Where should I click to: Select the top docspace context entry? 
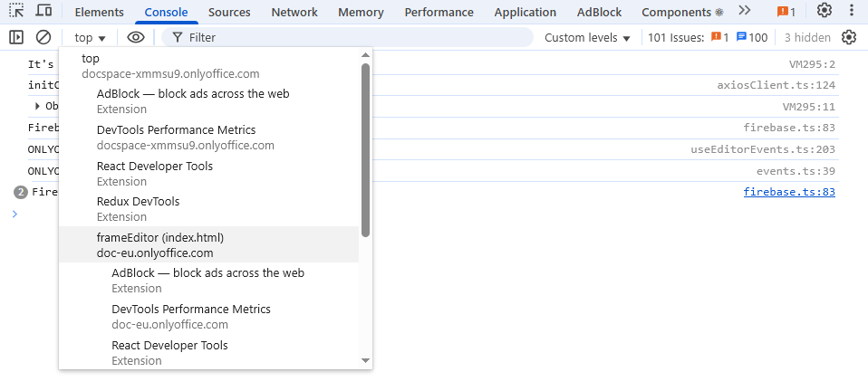click(209, 66)
